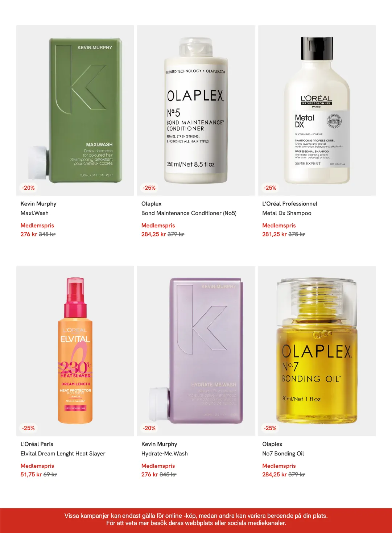
Task: Click the -25% badge on Olaplex conditioner
Action: click(149, 188)
